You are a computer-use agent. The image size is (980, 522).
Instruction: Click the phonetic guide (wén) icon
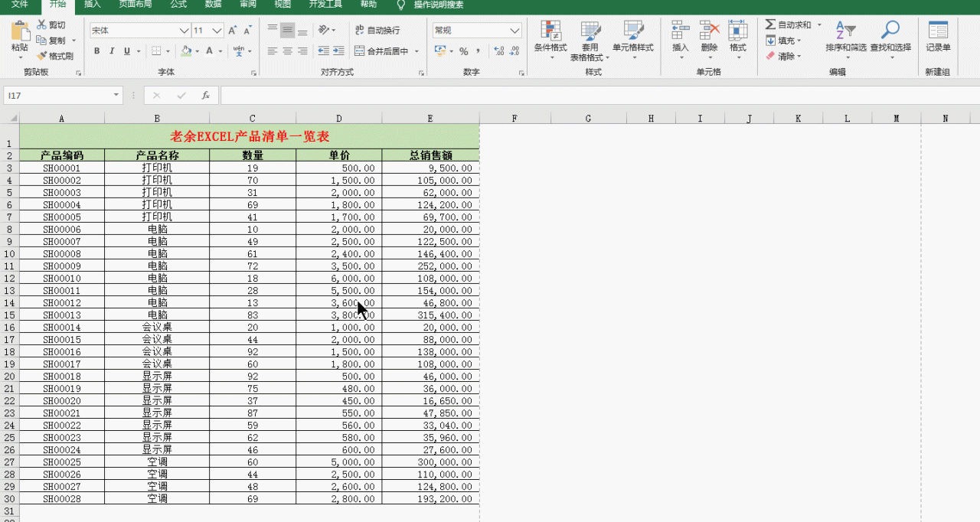238,51
